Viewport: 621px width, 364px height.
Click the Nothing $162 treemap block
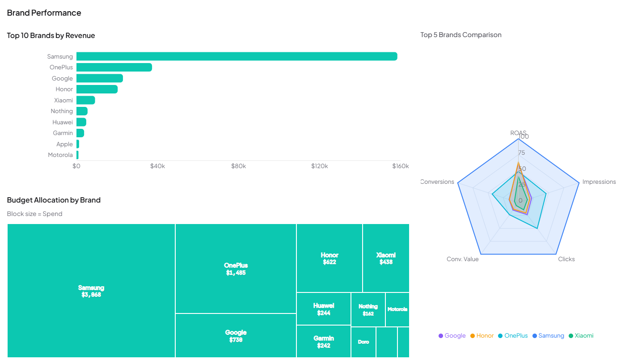tap(368, 309)
